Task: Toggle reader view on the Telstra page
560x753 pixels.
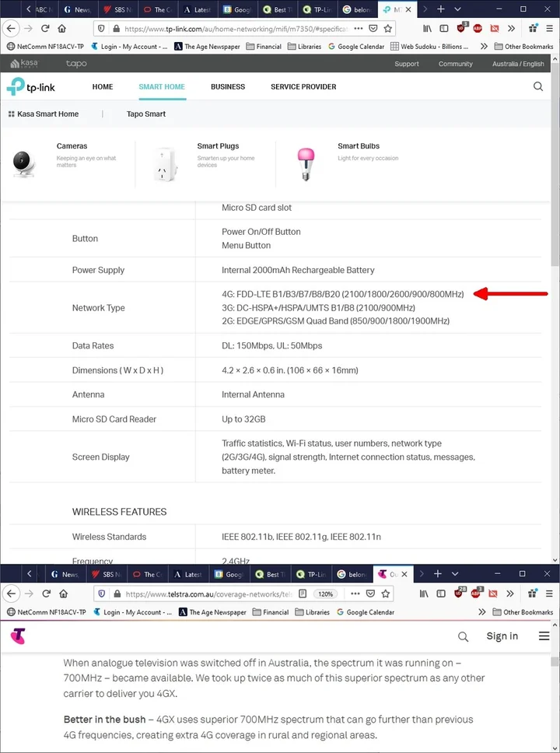Action: (303, 594)
